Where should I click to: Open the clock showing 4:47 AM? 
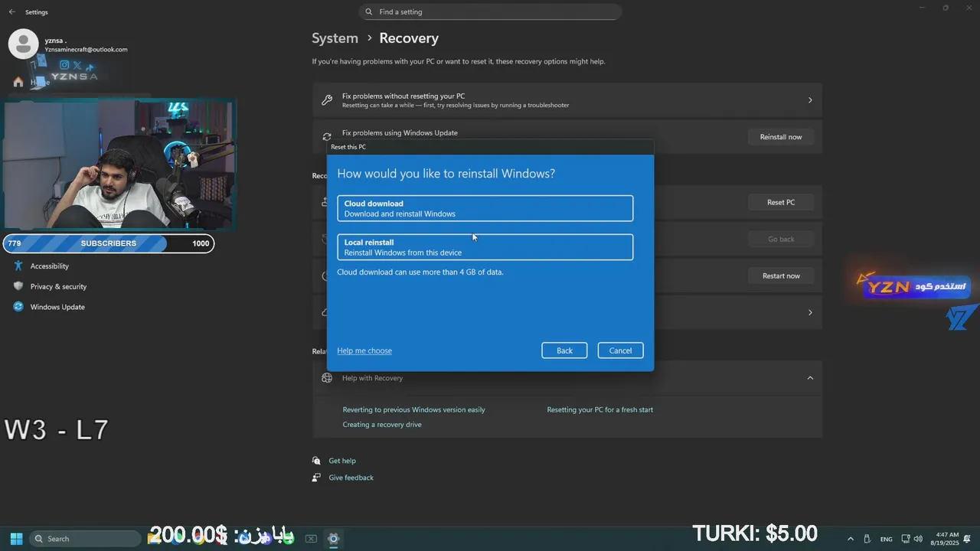coord(945,539)
